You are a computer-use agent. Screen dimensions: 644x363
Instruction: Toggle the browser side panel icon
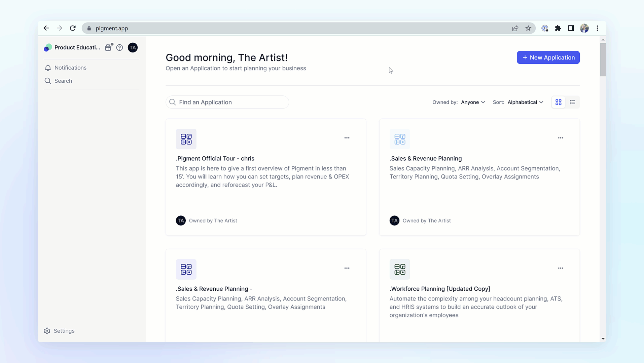point(571,28)
